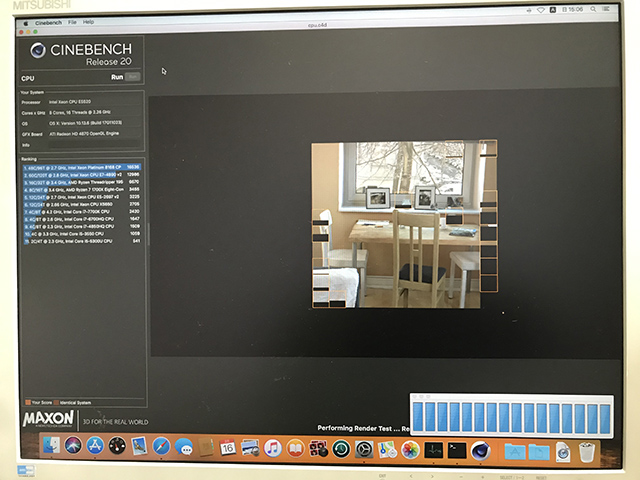The height and width of the screenshot is (480, 640).
Task: Open the Wi-Fi status menu
Action: [x=540, y=10]
